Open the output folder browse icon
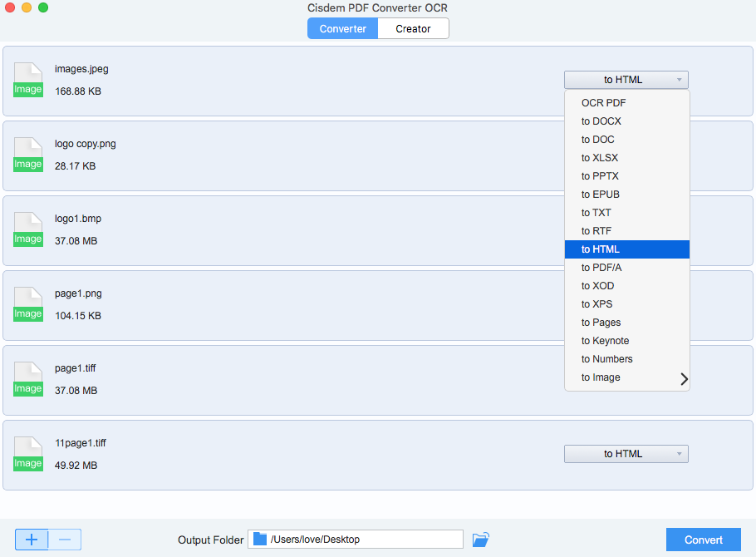 [x=481, y=540]
